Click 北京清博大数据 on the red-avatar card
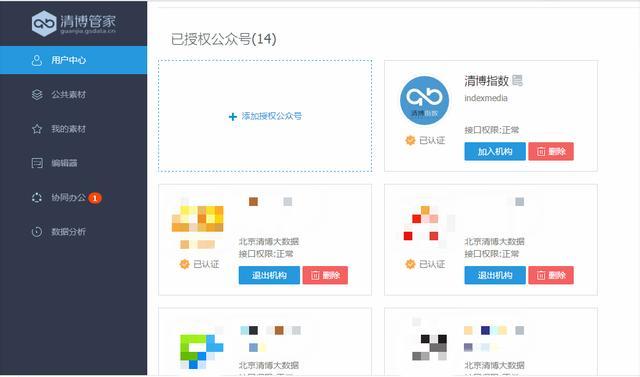This screenshot has height=377, width=640. click(x=494, y=242)
